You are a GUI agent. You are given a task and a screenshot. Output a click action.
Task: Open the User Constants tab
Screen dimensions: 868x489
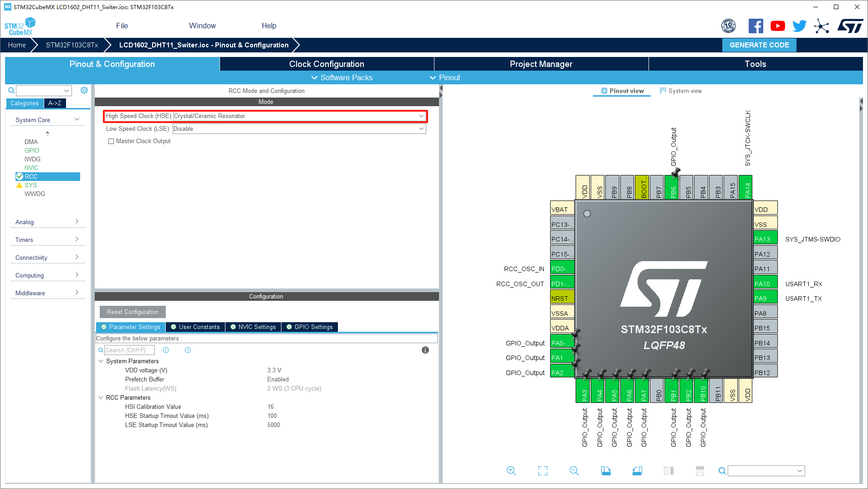point(195,327)
